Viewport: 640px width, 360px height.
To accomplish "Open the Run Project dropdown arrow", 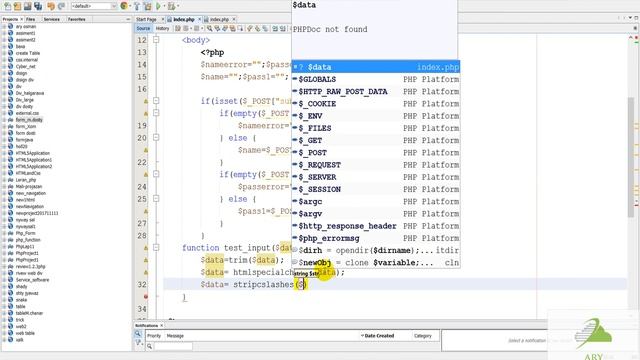I will point(164,6).
